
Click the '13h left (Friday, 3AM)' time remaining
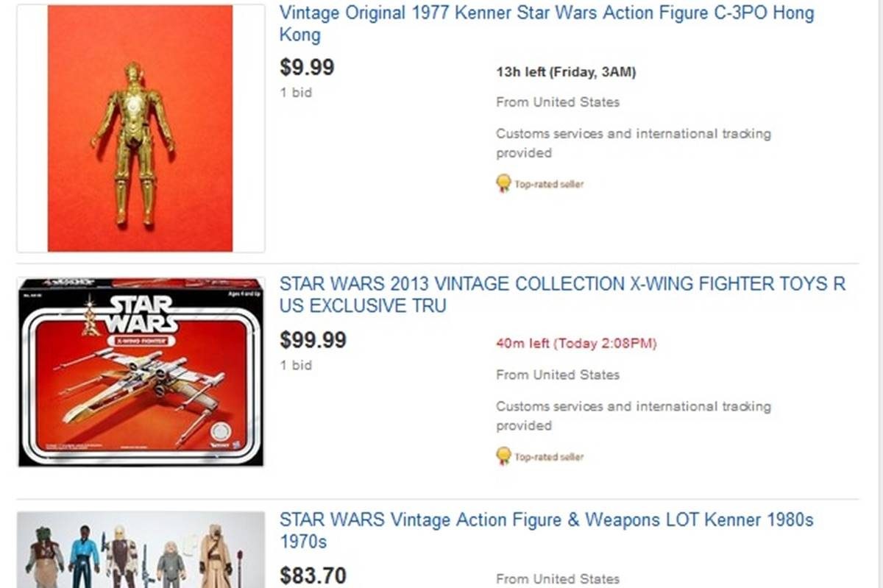(566, 71)
